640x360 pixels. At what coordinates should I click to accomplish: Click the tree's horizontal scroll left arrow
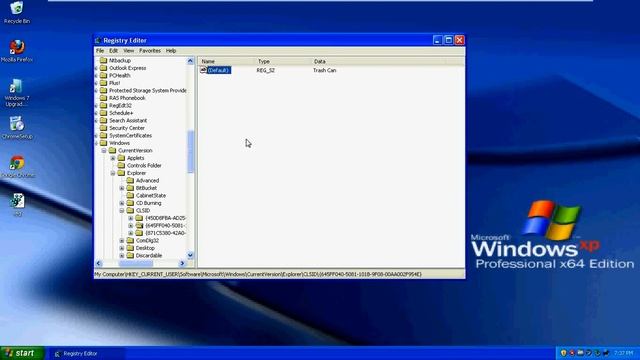click(x=98, y=264)
